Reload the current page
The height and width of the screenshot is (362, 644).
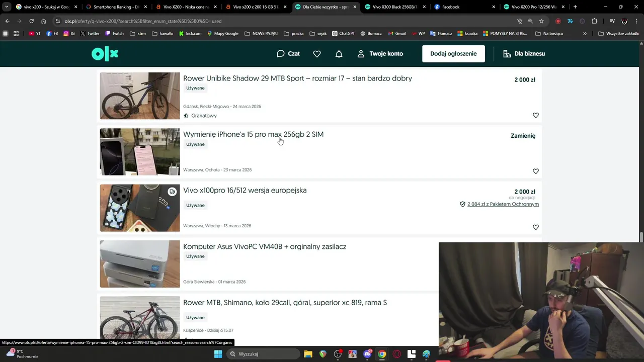(31, 21)
